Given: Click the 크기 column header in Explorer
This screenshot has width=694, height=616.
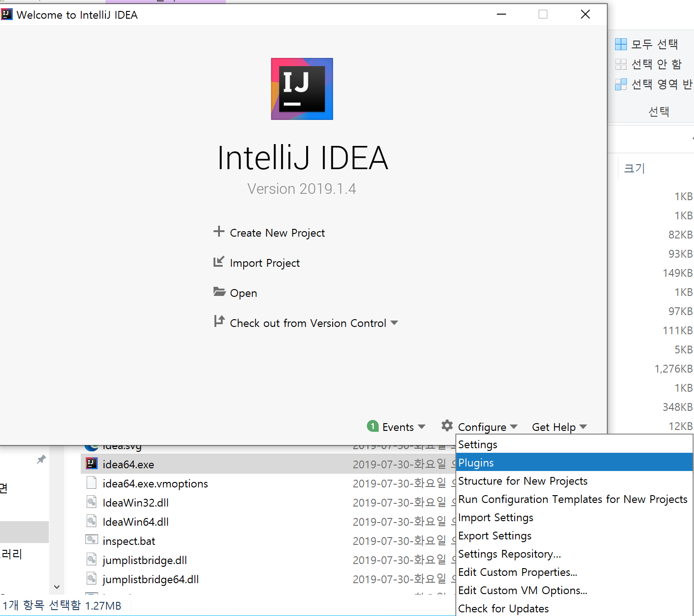Looking at the screenshot, I should [x=634, y=168].
